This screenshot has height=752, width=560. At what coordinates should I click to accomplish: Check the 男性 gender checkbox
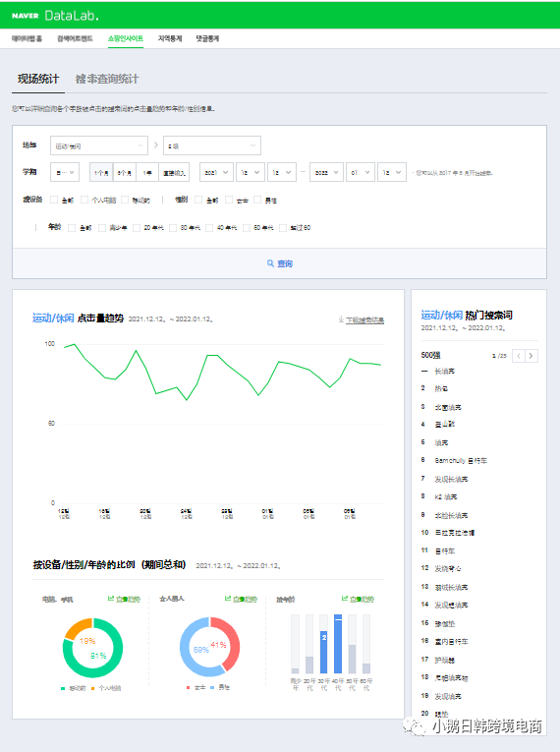coord(257,200)
